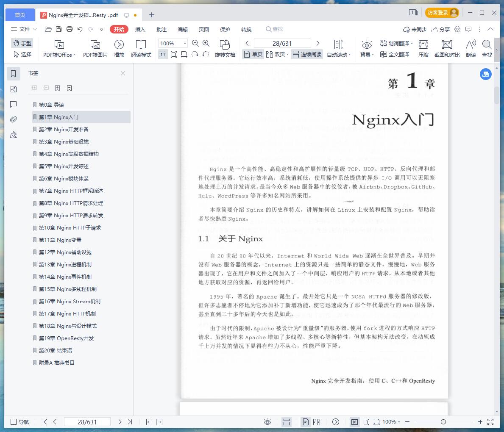The height and width of the screenshot is (432, 504).
Task: Open compress tool (压缩)
Action: (x=423, y=49)
